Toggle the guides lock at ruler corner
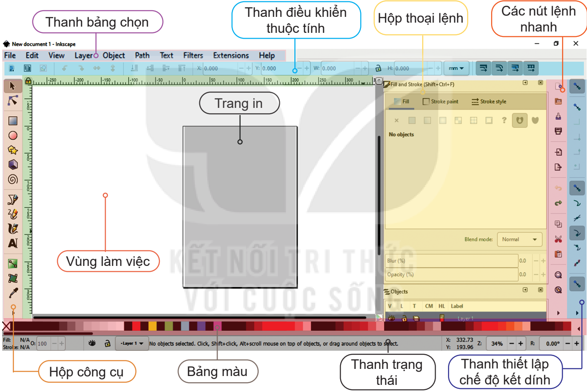 coord(28,81)
